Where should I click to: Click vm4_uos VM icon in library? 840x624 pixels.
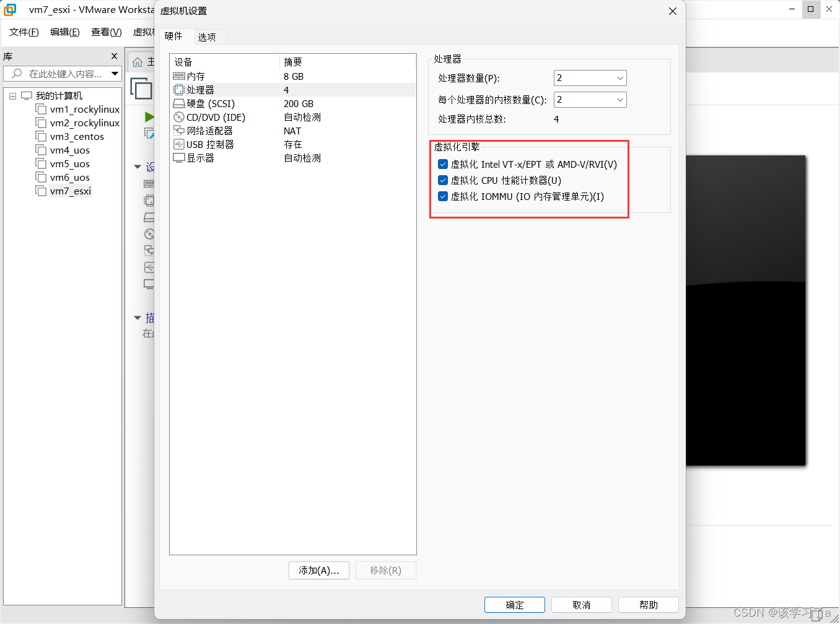pyautogui.click(x=41, y=150)
